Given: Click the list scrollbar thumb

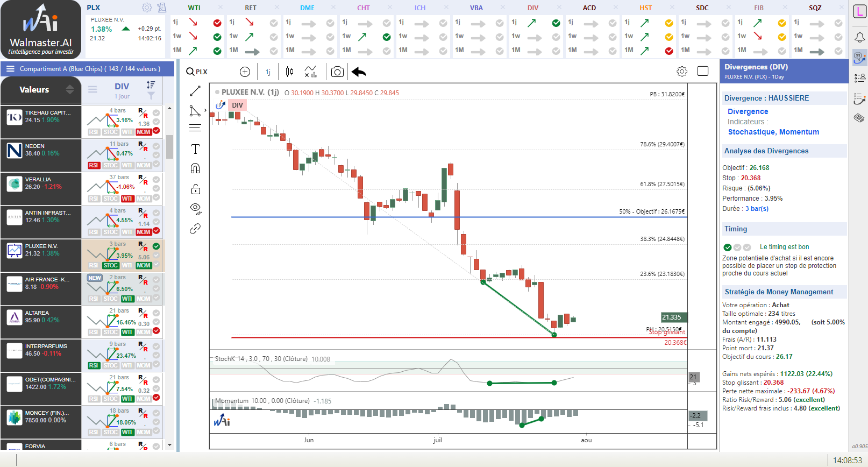Looking at the screenshot, I should click(x=169, y=147).
